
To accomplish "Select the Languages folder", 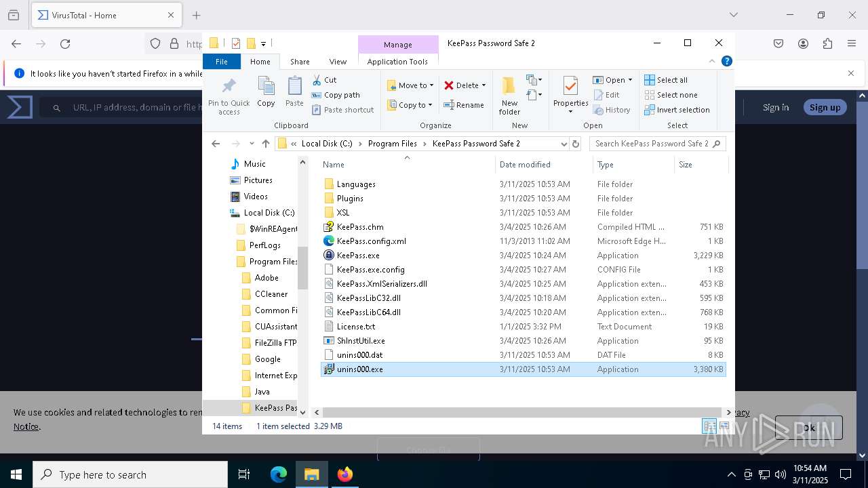I will (355, 184).
